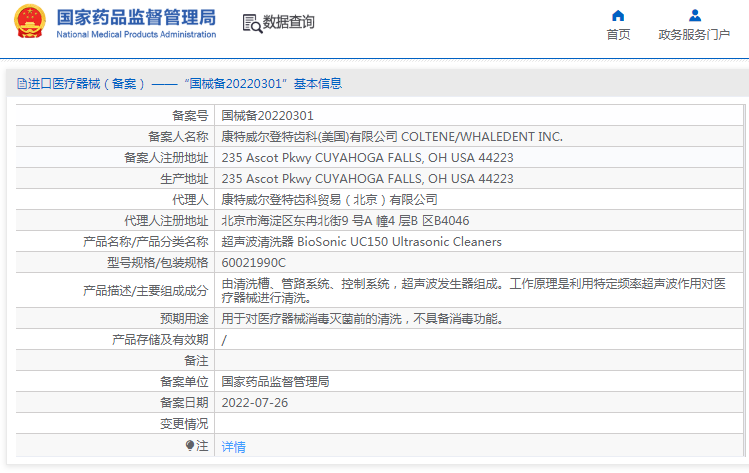Screen dimensions: 749x473
Task: Click the lightbulb icon beside 注
Action: tap(190, 446)
